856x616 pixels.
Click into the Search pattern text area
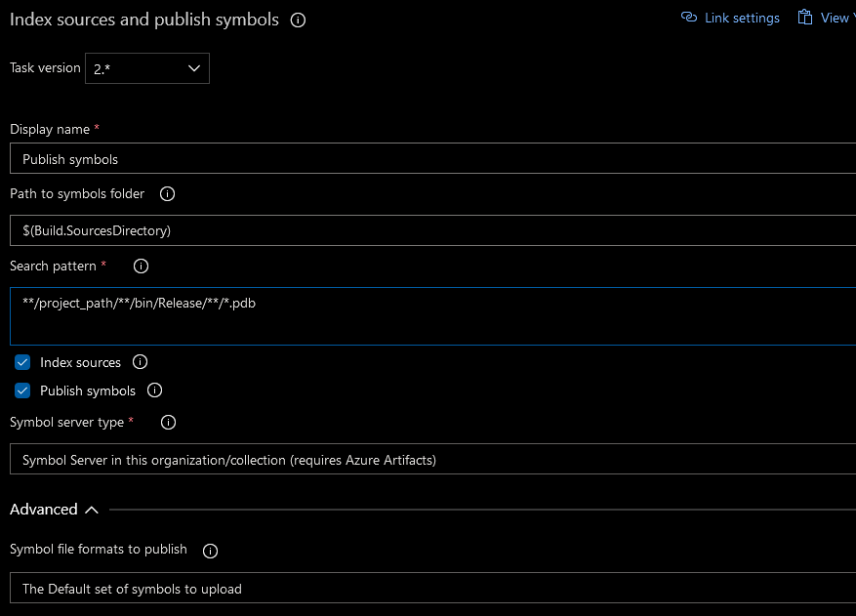433,316
